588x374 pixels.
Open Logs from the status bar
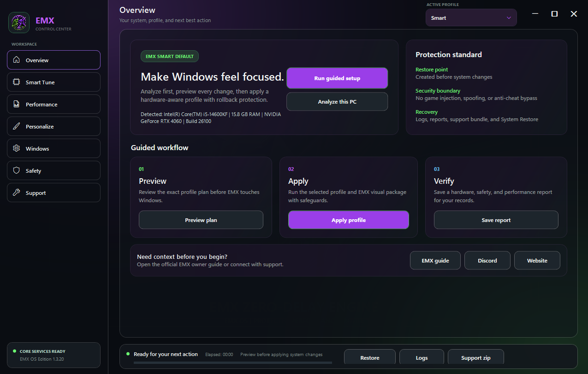coord(422,358)
